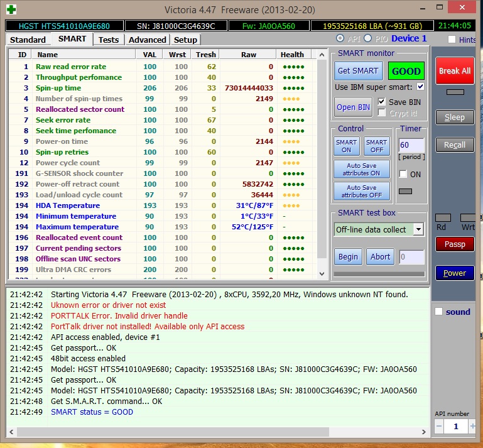This screenshot has height=448, width=483.
Task: Turn Auto Save attributes ON
Action: (x=362, y=169)
